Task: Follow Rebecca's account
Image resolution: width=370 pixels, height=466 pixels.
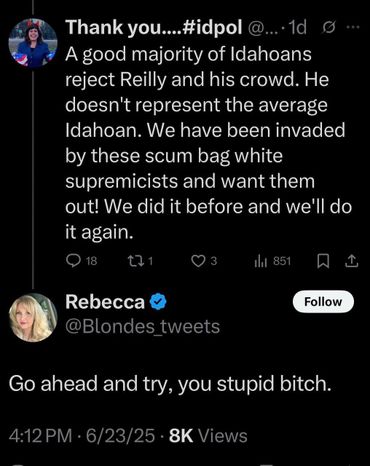Action: tap(323, 302)
